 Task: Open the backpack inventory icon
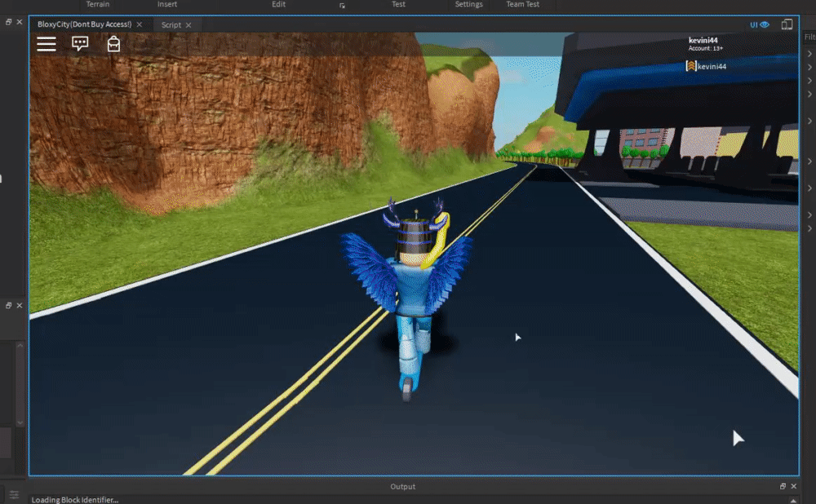tap(113, 44)
